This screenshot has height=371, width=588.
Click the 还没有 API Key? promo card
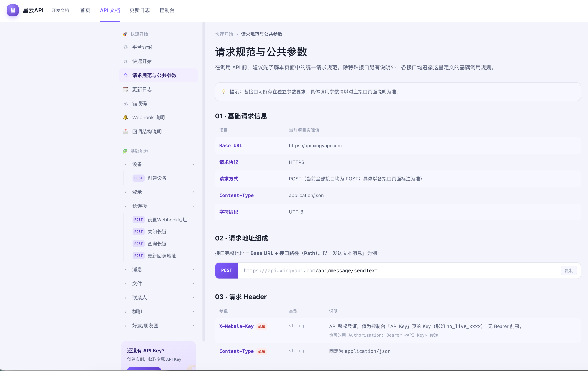(x=159, y=356)
